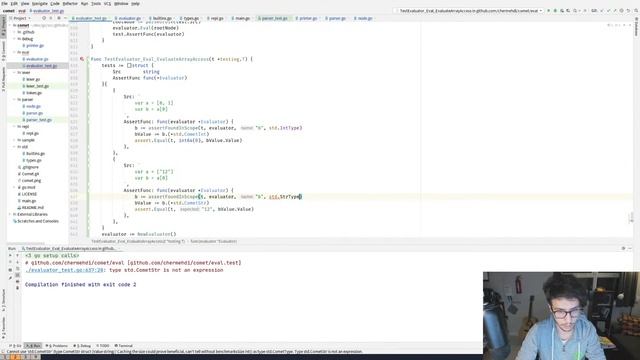The height and width of the screenshot is (360, 640).
Task: Open the VCS menu
Action: click(107, 4)
